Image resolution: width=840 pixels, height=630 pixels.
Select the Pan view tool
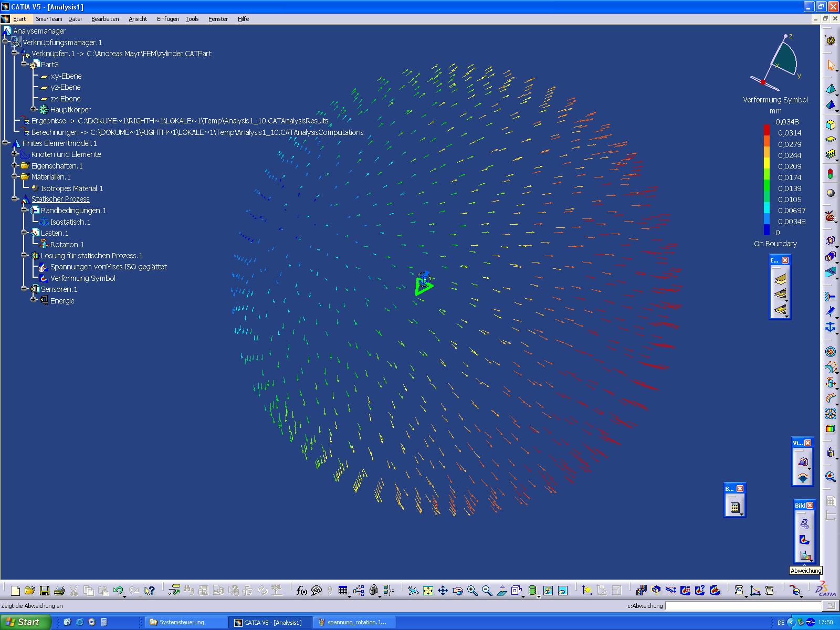click(443, 591)
